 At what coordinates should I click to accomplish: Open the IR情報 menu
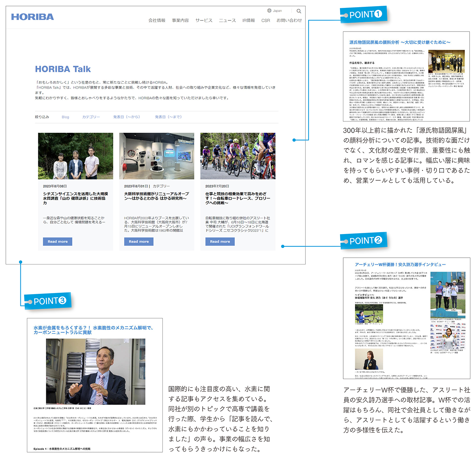(x=248, y=20)
